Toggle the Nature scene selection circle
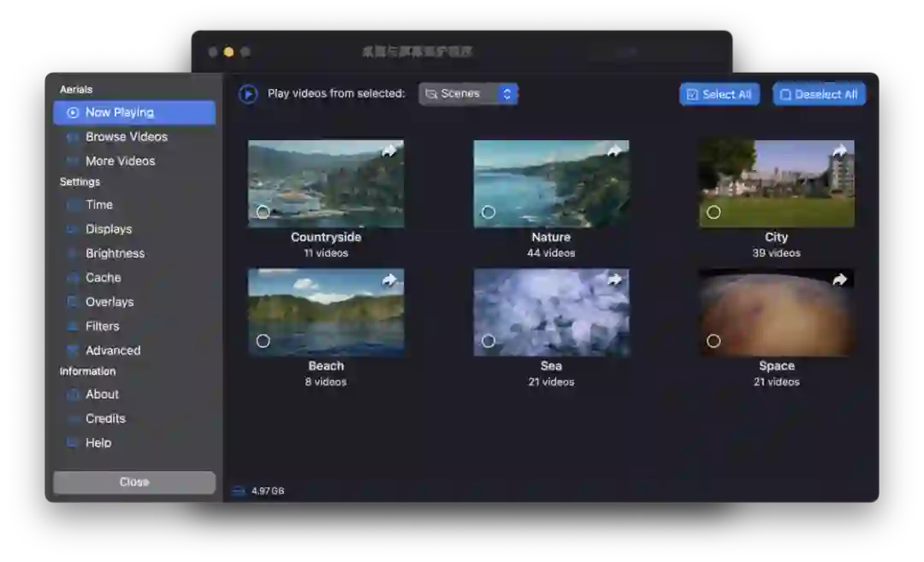 pos(488,212)
